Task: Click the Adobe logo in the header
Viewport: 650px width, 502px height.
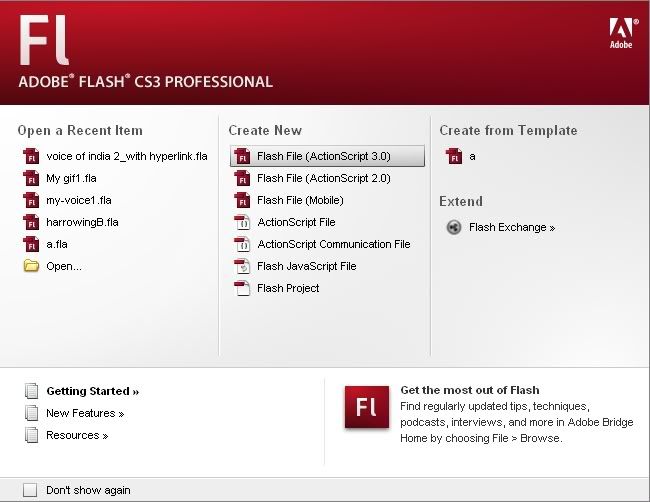Action: tap(621, 33)
